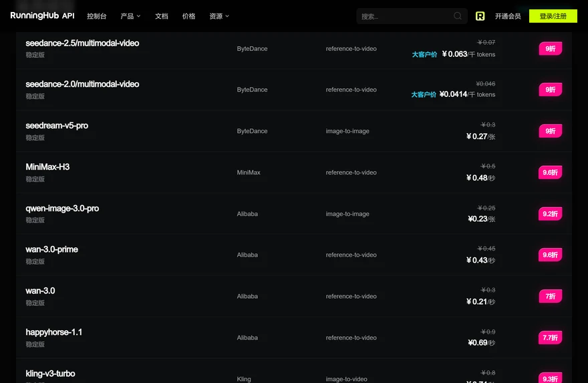Screen dimensions: 588x383
Task: Select the happyhorse-1.1 model name
Action: [53, 332]
